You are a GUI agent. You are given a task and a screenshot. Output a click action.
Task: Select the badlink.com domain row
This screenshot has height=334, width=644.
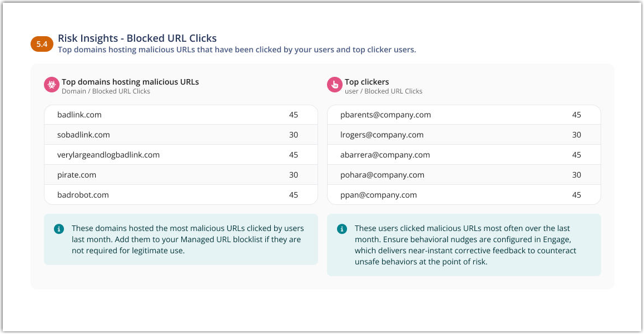(181, 115)
